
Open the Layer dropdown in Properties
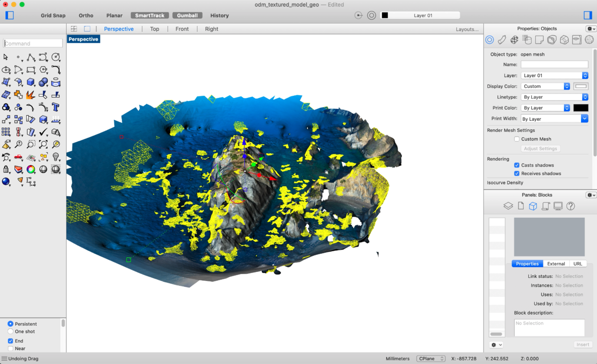pos(555,76)
